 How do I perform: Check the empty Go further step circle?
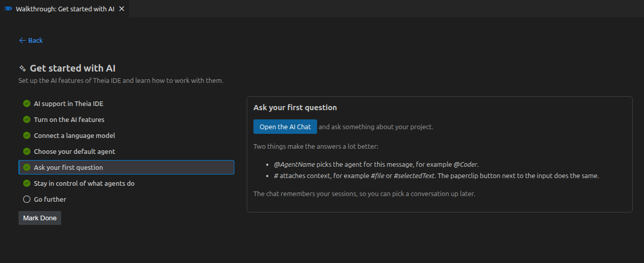click(x=27, y=199)
